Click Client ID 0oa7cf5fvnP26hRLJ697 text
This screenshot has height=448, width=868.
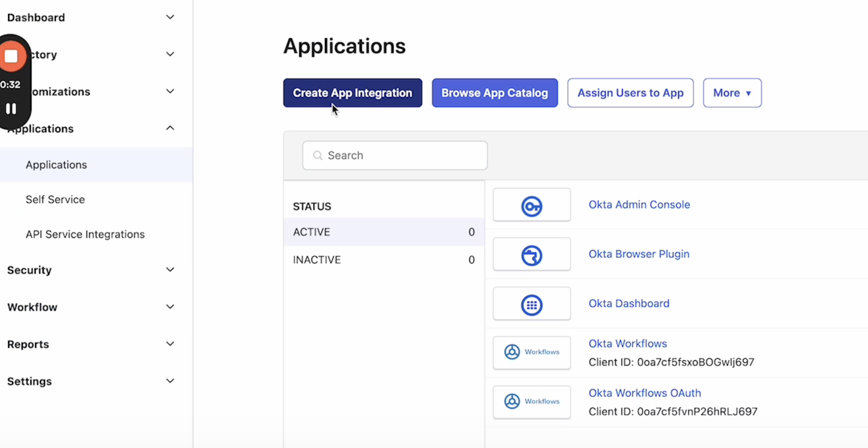[673, 412]
